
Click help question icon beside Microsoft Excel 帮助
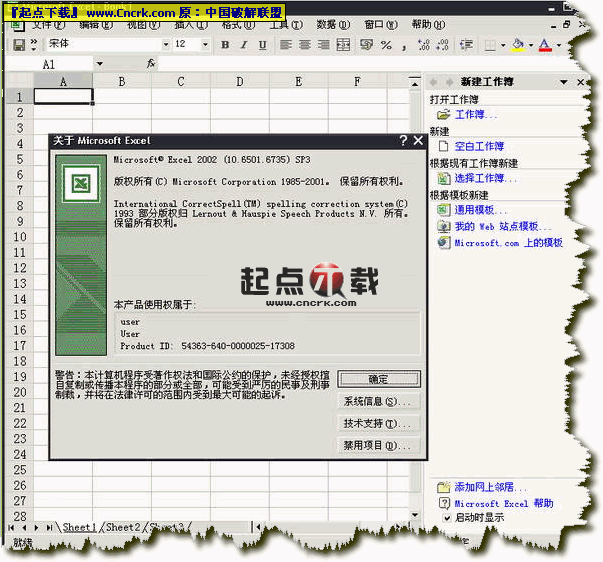(x=444, y=503)
